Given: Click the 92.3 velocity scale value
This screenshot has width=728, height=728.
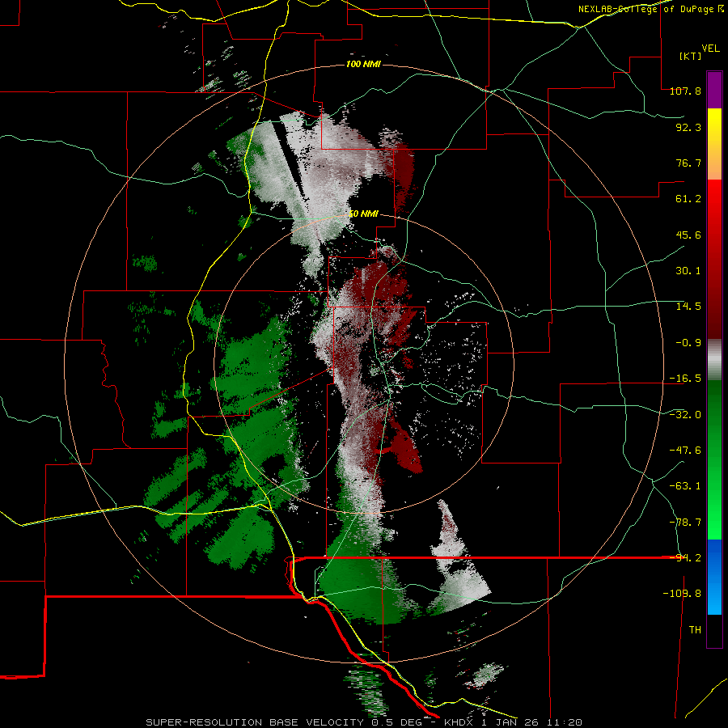Looking at the screenshot, I should [x=688, y=127].
